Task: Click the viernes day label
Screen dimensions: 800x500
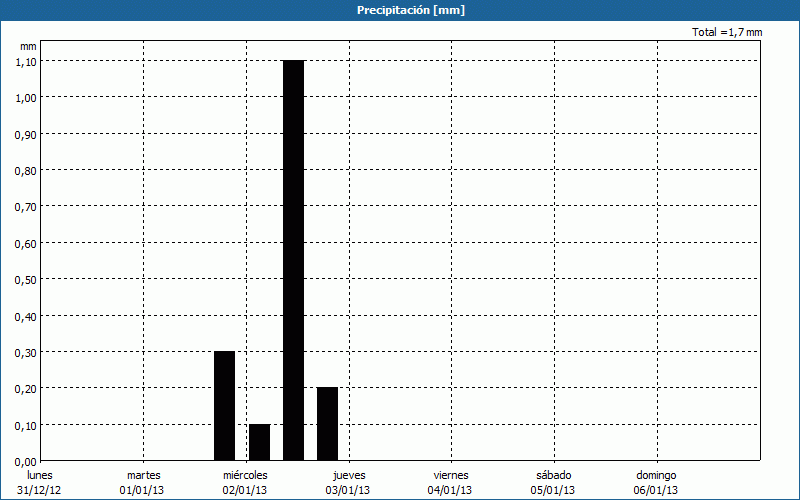Action: (451, 475)
